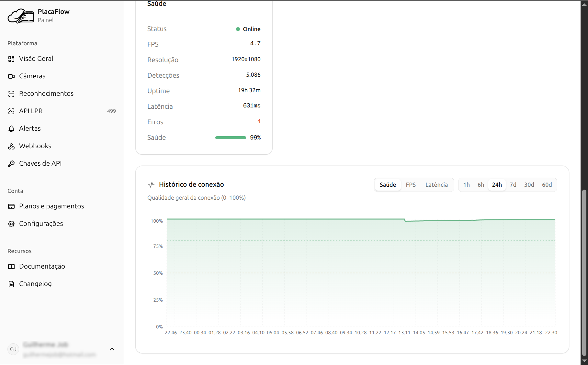Click the PlacaFlow cloud logo
The width and height of the screenshot is (588, 365).
point(21,16)
